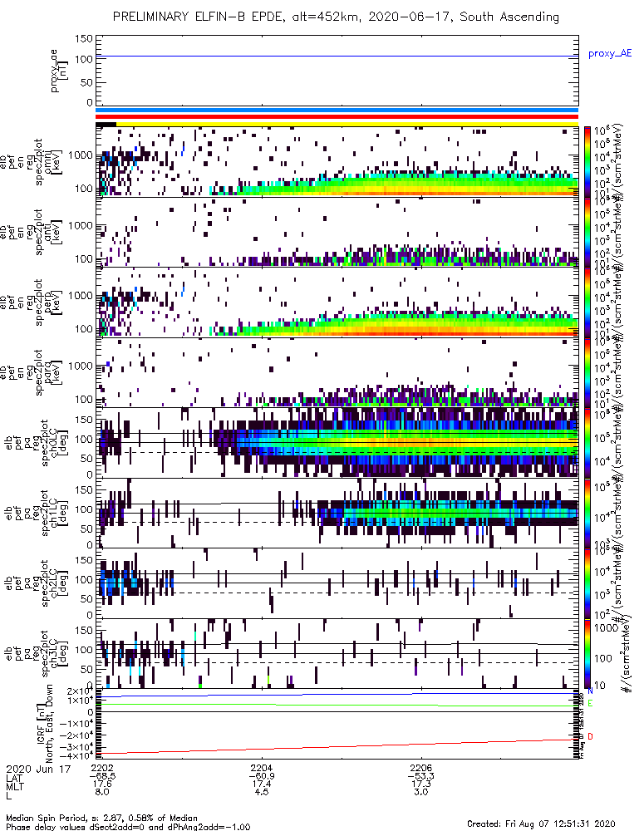Click the ch2LC pitch-angle spectrogram panel
The image size is (644, 831).
coord(337,583)
